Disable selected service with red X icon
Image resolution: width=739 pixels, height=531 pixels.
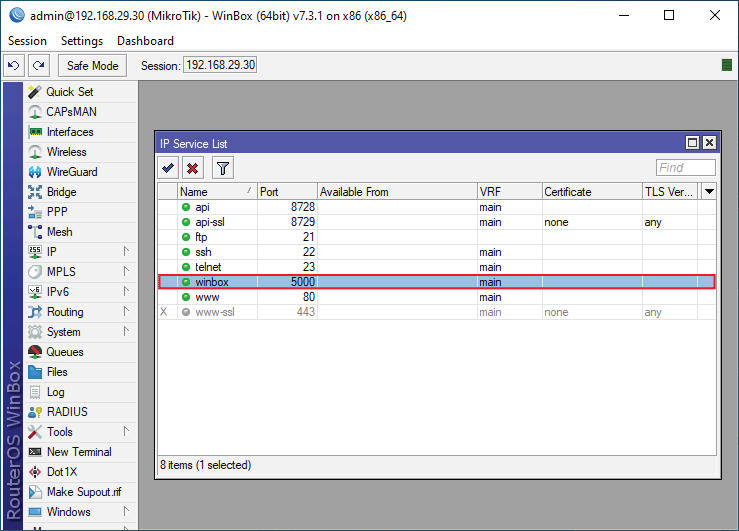point(192,168)
